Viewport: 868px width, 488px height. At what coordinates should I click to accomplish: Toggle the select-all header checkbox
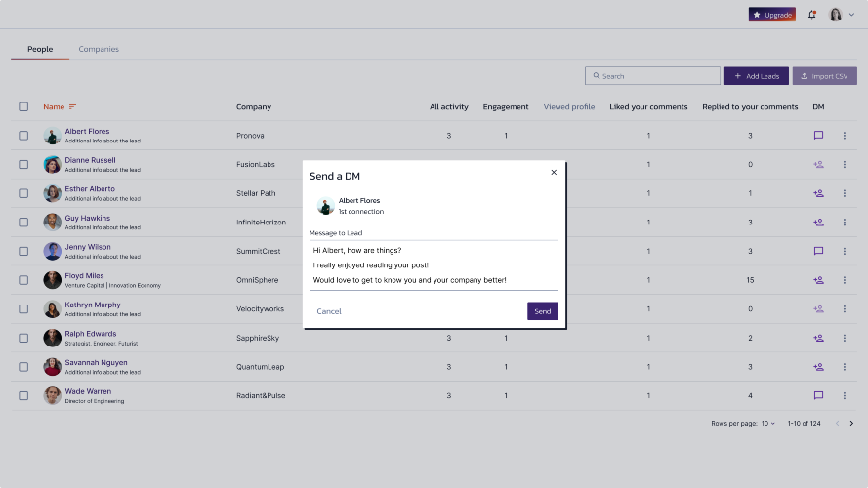tap(23, 106)
